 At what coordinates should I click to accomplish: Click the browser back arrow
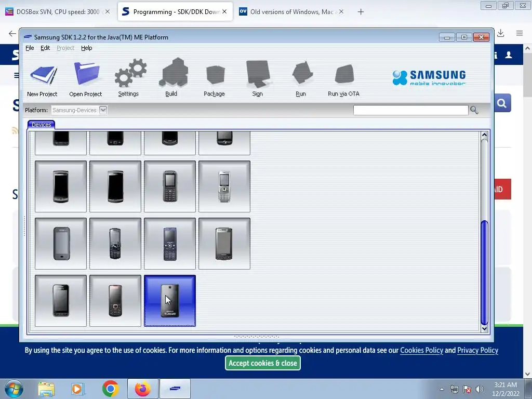click(12, 33)
